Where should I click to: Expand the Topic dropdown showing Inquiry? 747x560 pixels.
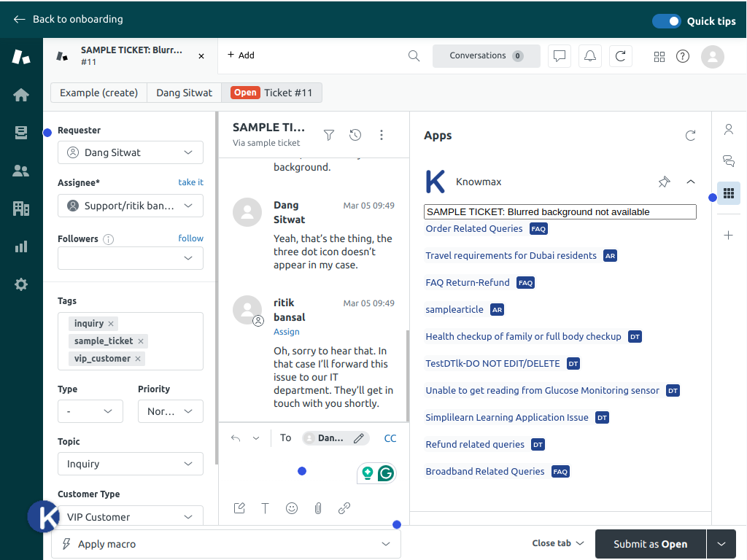pyautogui.click(x=130, y=464)
